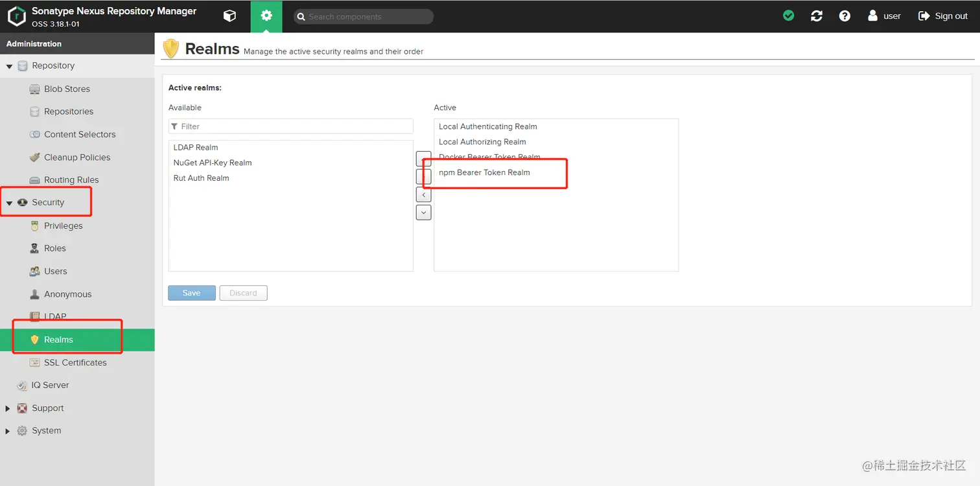Click the System gear icon
This screenshot has width=980, height=486.
click(x=23, y=431)
